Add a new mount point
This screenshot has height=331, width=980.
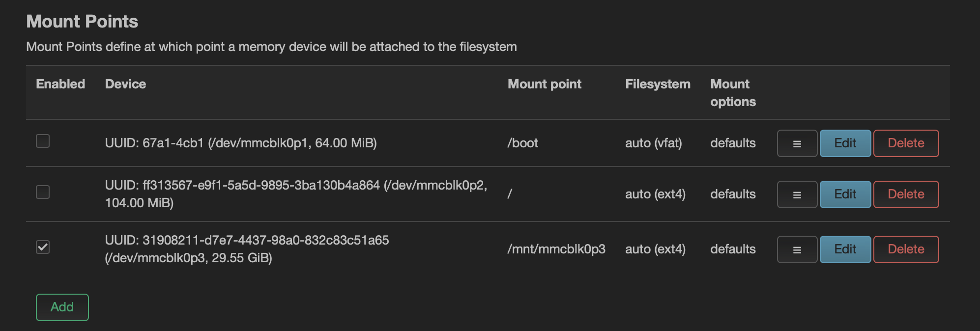[62, 307]
